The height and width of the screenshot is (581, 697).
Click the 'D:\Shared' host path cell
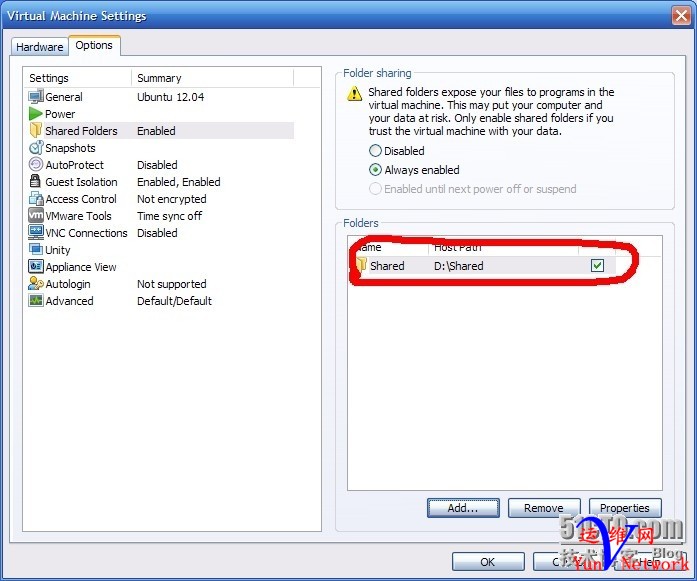[x=459, y=266]
